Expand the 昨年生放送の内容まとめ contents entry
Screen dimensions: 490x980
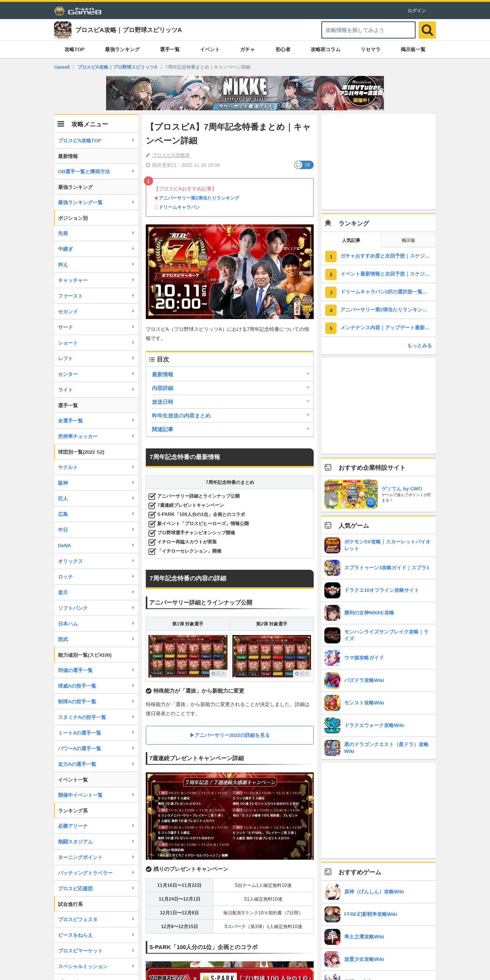click(x=230, y=415)
